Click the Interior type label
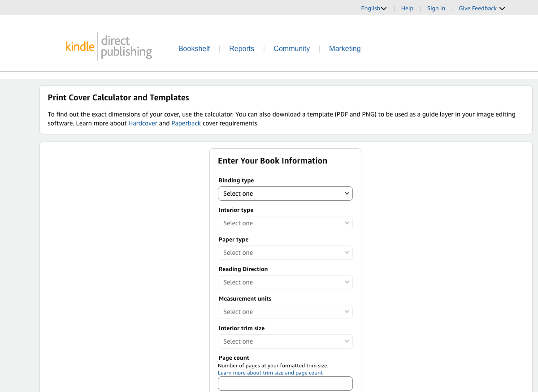This screenshot has width=538, height=392. pyautogui.click(x=236, y=210)
